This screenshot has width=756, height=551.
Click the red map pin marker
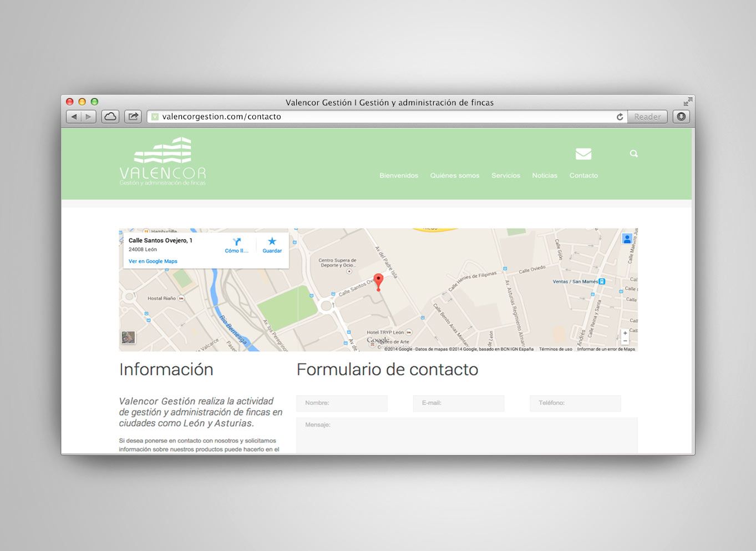pyautogui.click(x=378, y=282)
